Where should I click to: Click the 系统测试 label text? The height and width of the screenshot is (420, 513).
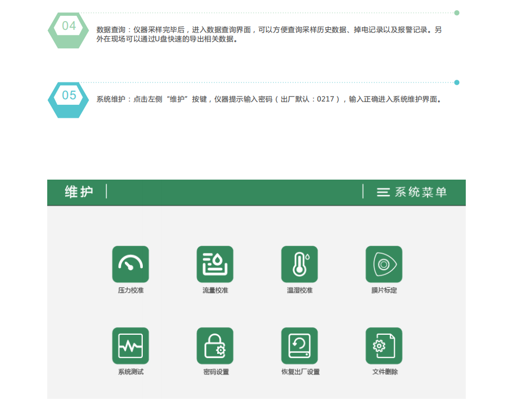(x=130, y=372)
